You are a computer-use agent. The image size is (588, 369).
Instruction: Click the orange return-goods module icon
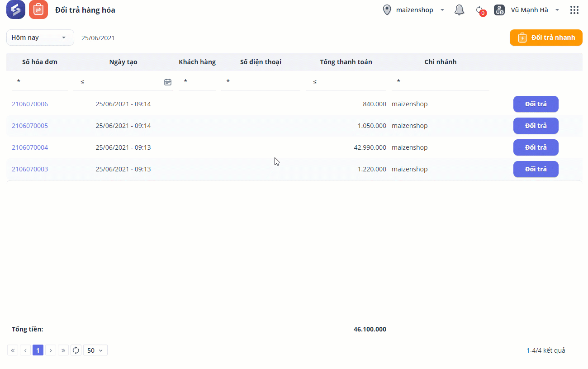[38, 9]
